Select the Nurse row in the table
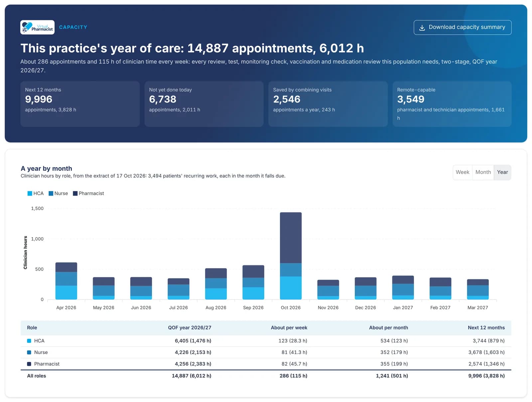 tap(266, 352)
